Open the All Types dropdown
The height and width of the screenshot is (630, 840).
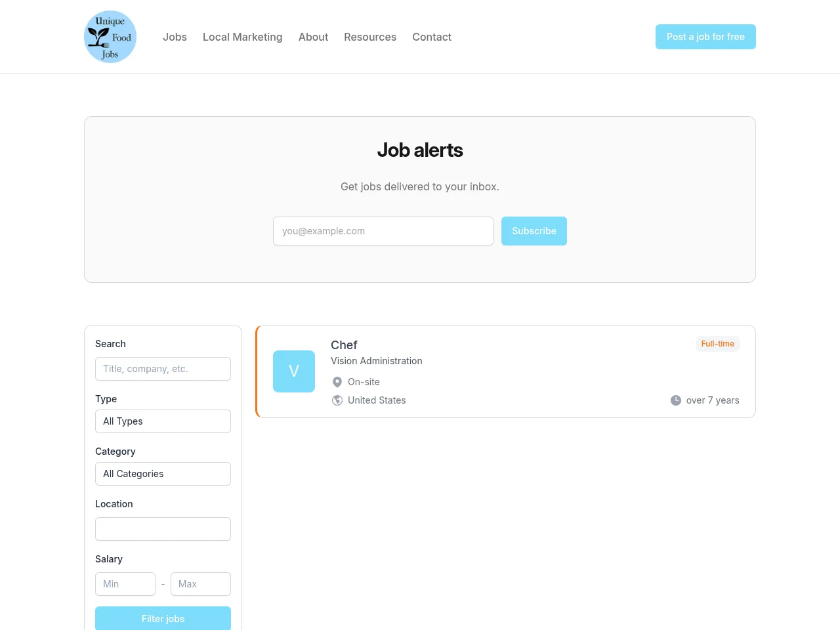coord(163,421)
